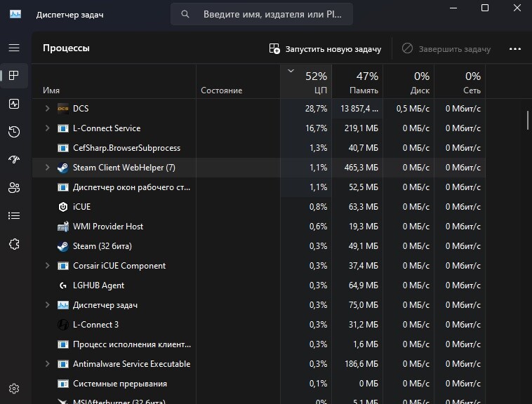Sort processes by Имя column
532x404 pixels.
[114, 81]
